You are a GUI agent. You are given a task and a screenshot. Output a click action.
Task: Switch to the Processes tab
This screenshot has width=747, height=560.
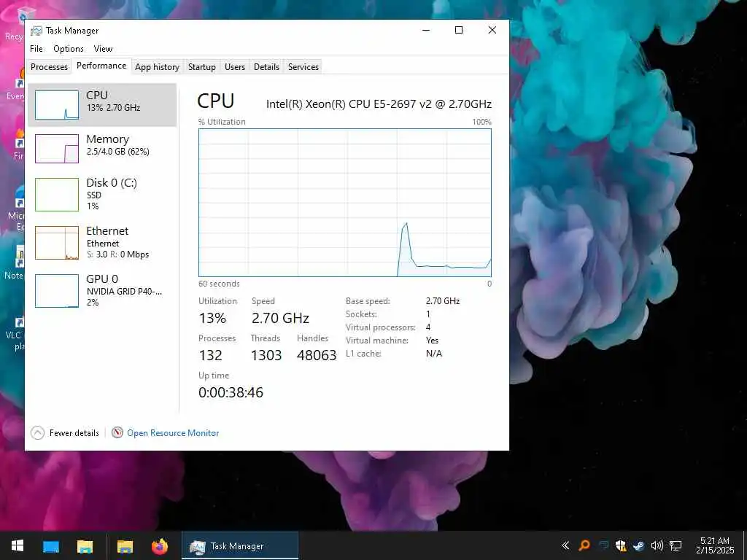tap(49, 67)
